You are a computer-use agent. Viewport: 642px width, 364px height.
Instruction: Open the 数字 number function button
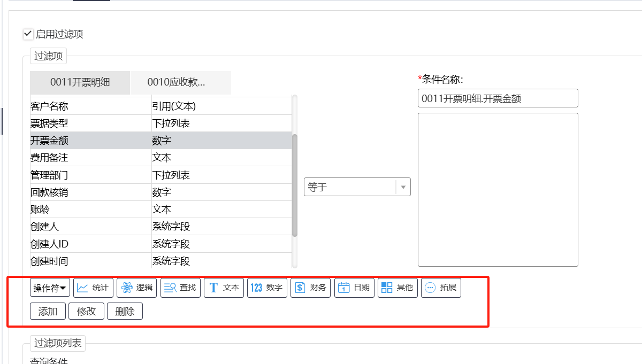pos(267,288)
